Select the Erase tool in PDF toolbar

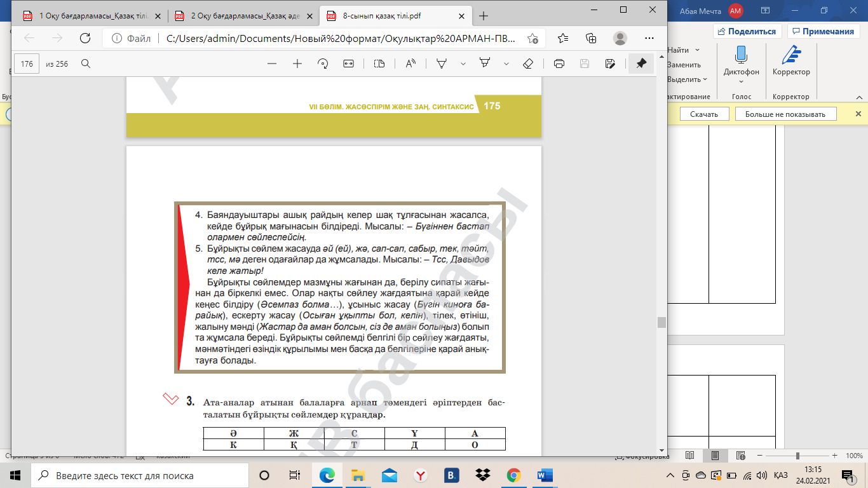527,64
